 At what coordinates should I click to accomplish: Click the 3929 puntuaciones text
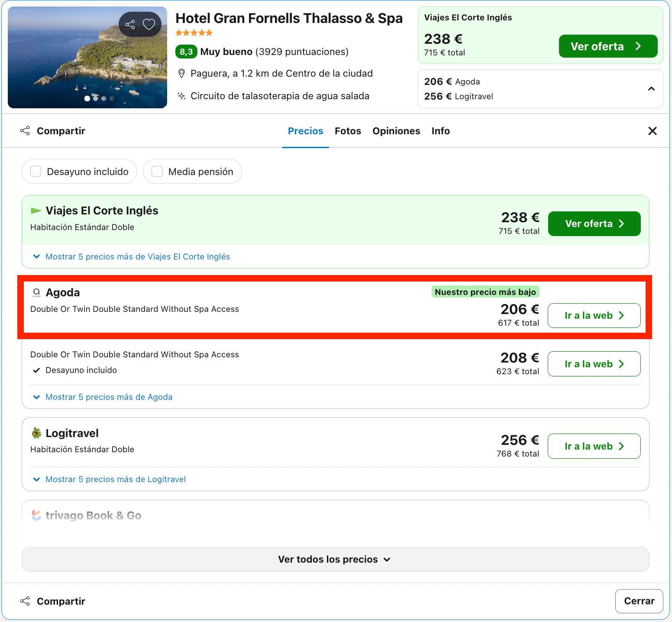coord(302,52)
